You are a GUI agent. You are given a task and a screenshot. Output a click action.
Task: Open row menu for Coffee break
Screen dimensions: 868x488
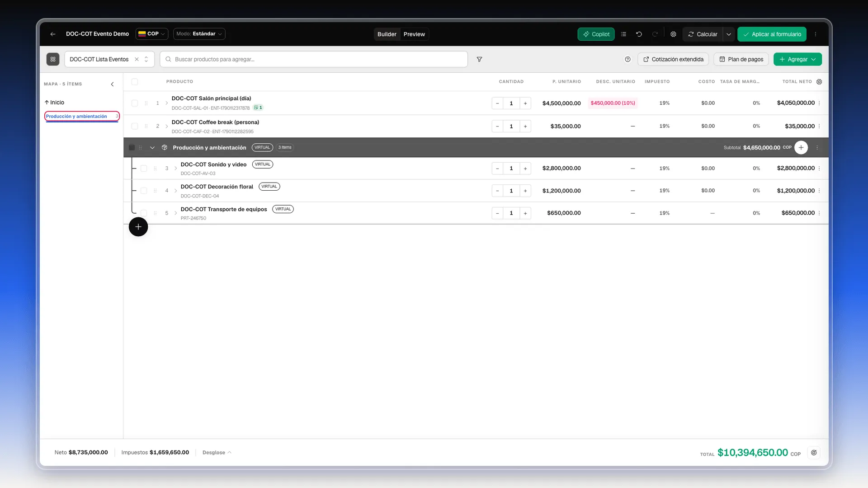819,126
